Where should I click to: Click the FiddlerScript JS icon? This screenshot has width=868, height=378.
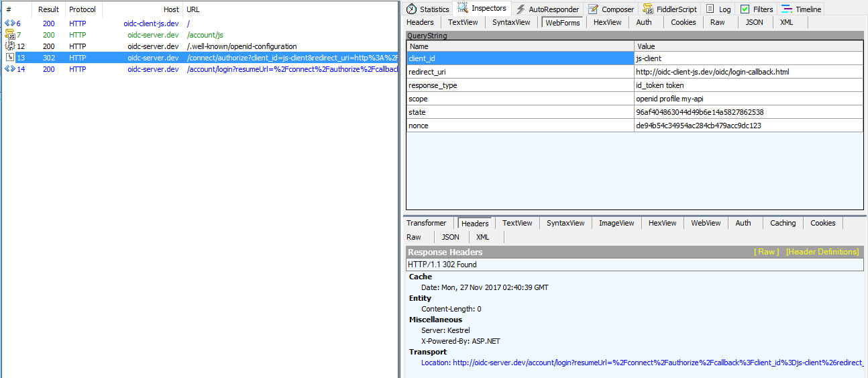[x=648, y=9]
